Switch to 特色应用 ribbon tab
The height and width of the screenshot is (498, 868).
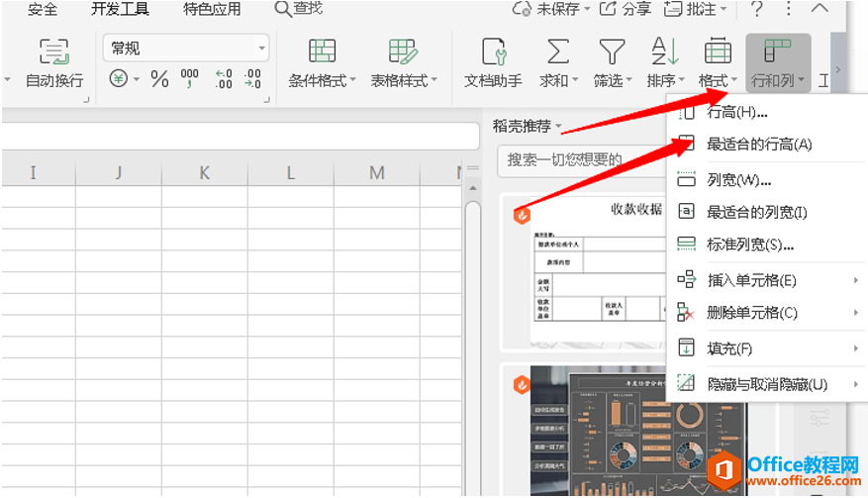click(212, 10)
